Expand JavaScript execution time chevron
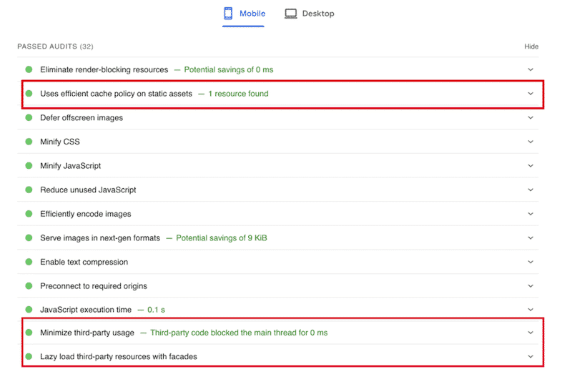 531,310
